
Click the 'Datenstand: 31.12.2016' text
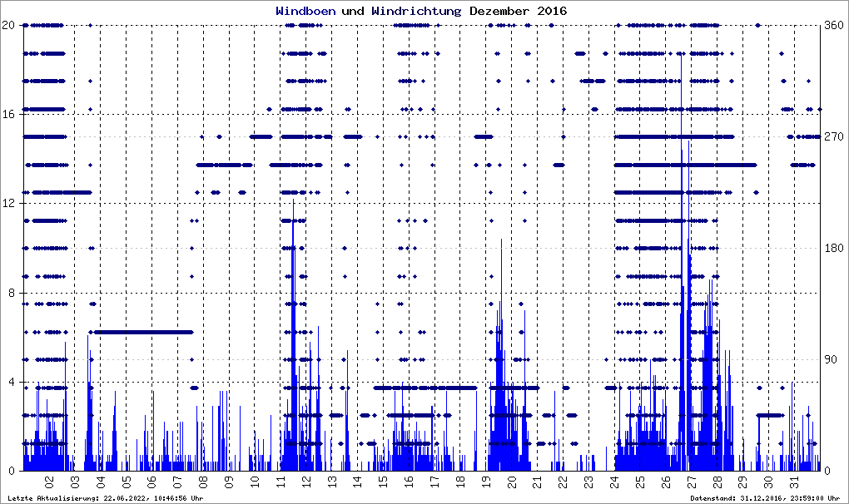(x=765, y=498)
